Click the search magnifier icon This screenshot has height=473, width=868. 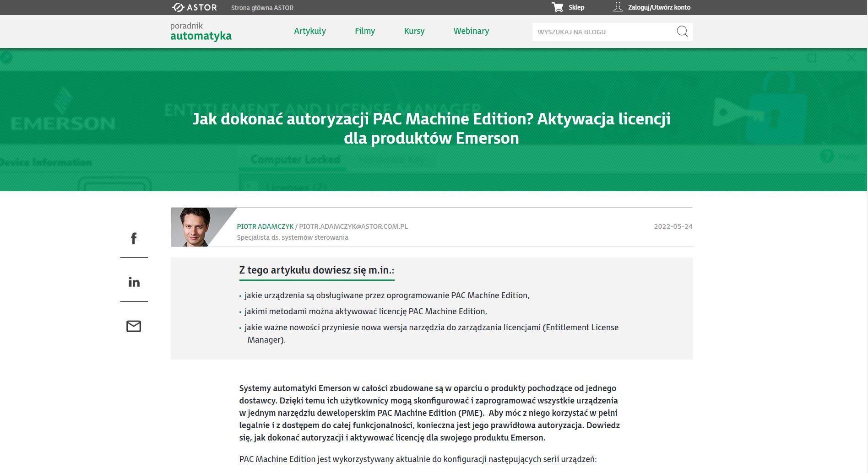(x=682, y=32)
